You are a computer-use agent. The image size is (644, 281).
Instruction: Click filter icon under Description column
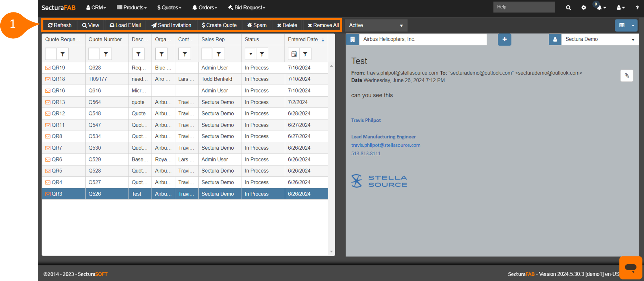[x=138, y=54]
